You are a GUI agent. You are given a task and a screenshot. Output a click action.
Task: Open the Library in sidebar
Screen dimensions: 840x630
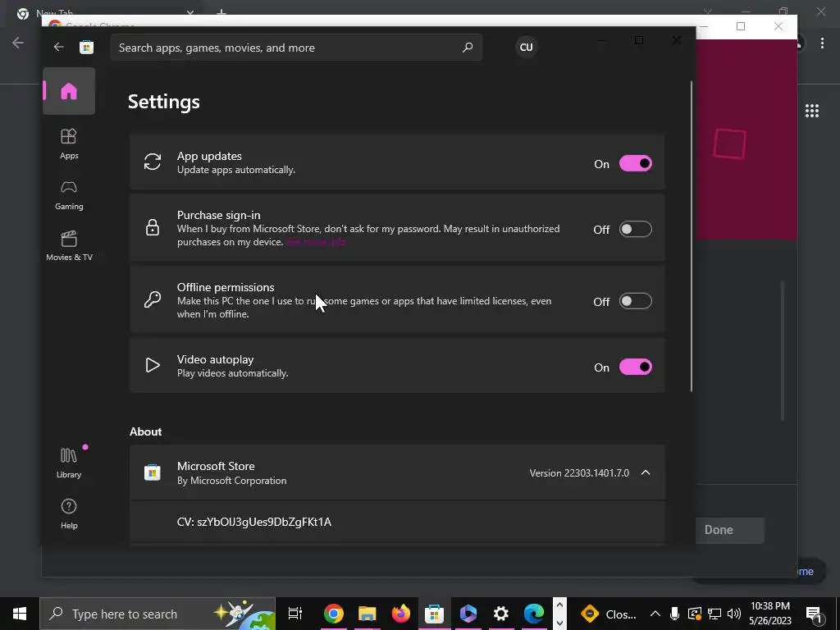[69, 463]
